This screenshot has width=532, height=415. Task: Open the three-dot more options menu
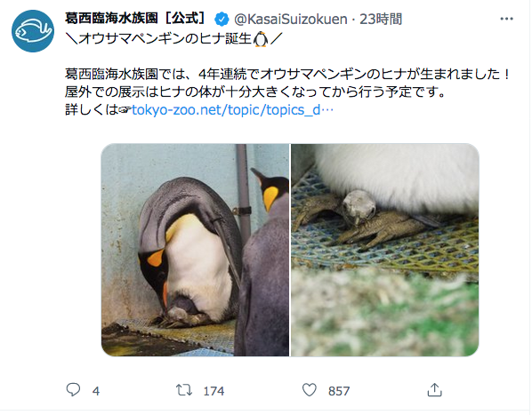click(x=506, y=19)
